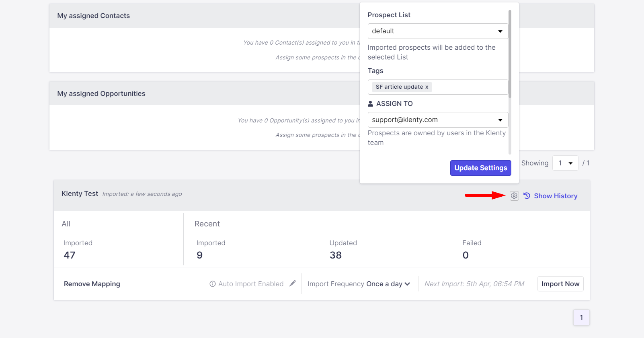Go to page 1 in pagination
The image size is (644, 338).
click(x=581, y=318)
